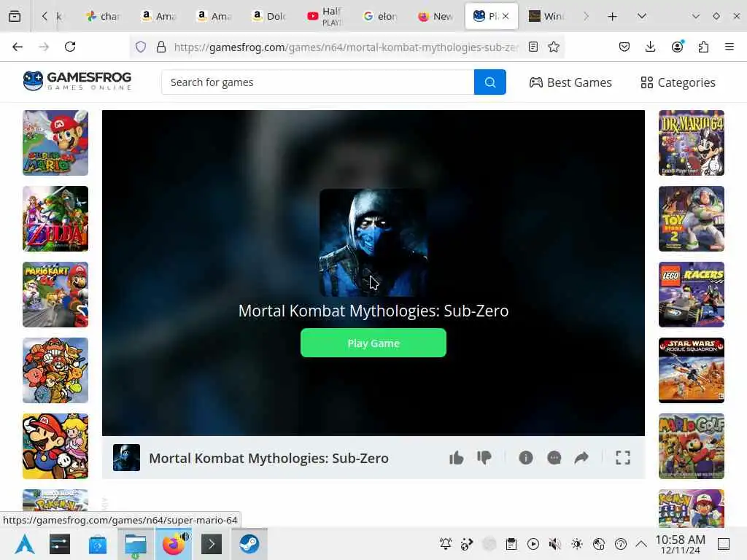Open tracking protection shield icon

click(141, 47)
